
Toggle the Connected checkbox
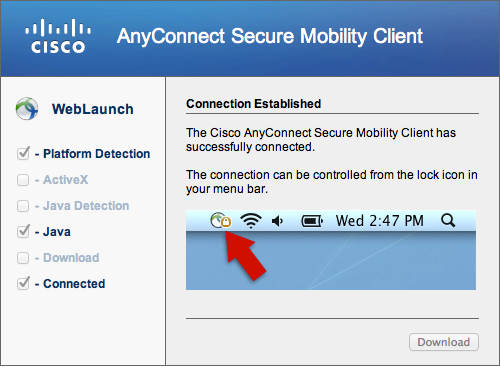pos(23,284)
